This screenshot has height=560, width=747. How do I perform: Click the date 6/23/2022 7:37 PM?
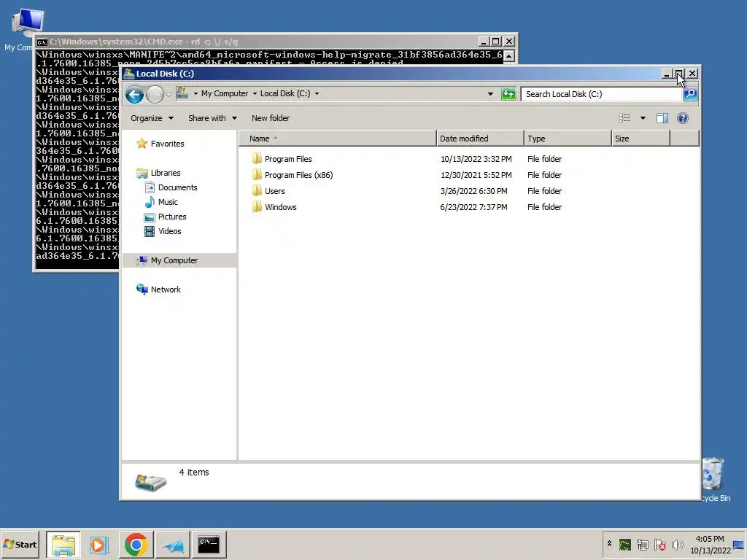coord(473,207)
